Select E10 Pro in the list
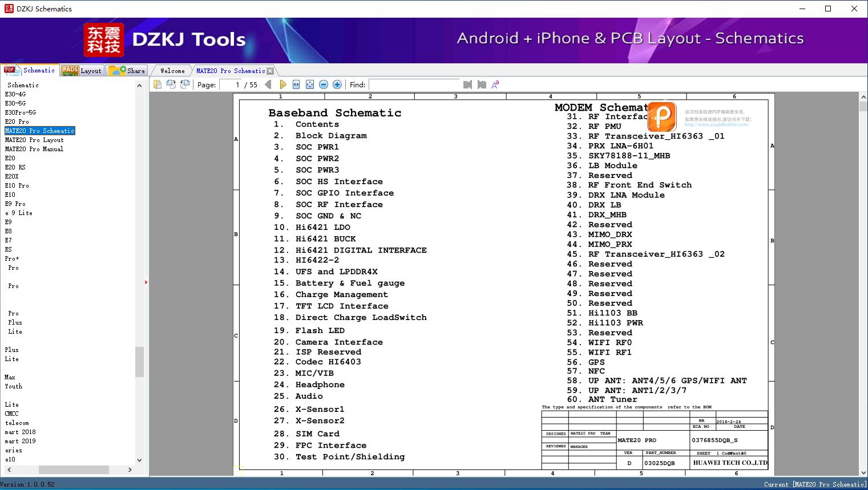 click(17, 185)
